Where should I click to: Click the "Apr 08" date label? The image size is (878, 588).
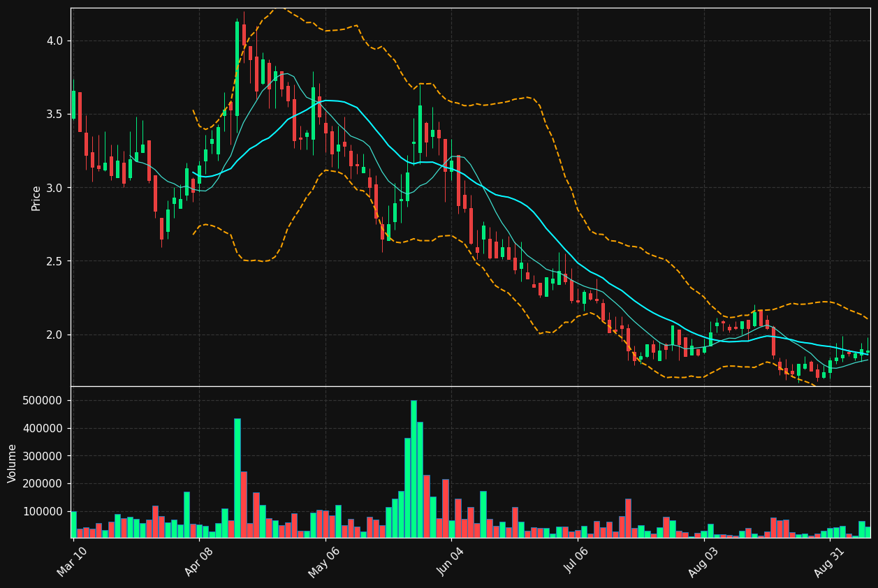[198, 561]
